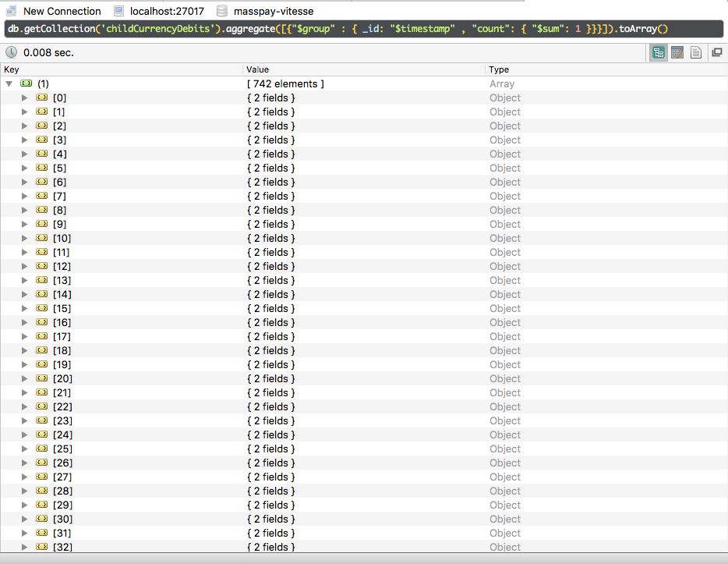Select tree row [11]
The width and height of the screenshot is (728, 564).
coord(363,252)
